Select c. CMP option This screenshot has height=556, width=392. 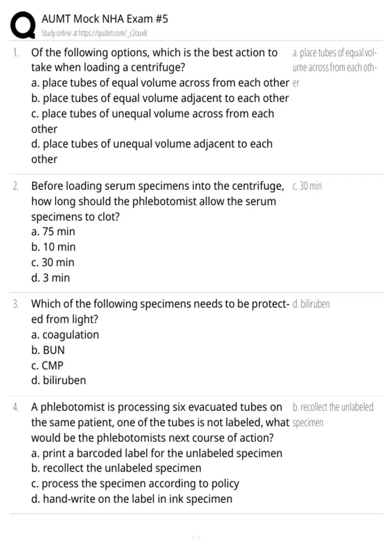click(47, 365)
